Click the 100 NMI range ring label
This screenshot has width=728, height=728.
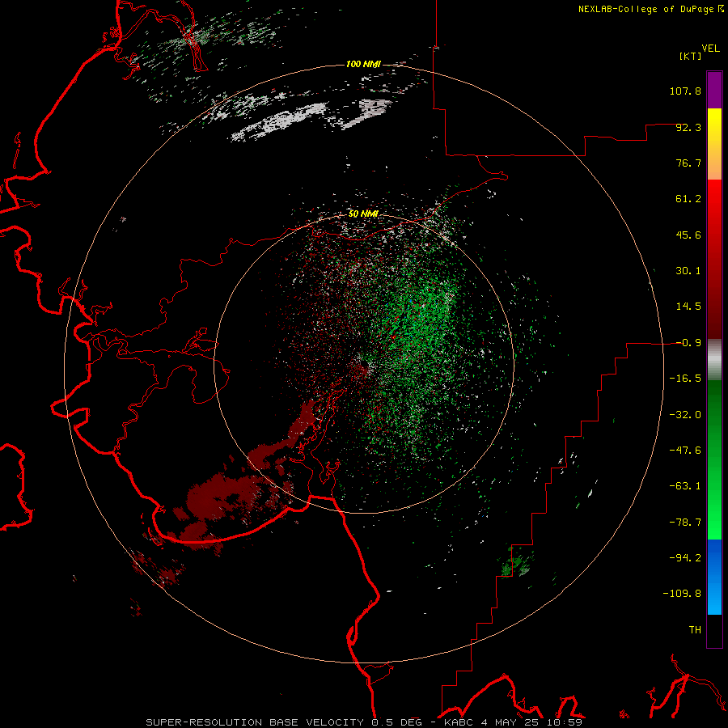363,64
